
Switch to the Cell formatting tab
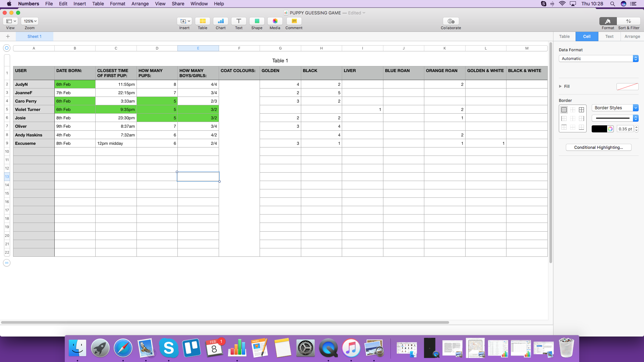[587, 36]
